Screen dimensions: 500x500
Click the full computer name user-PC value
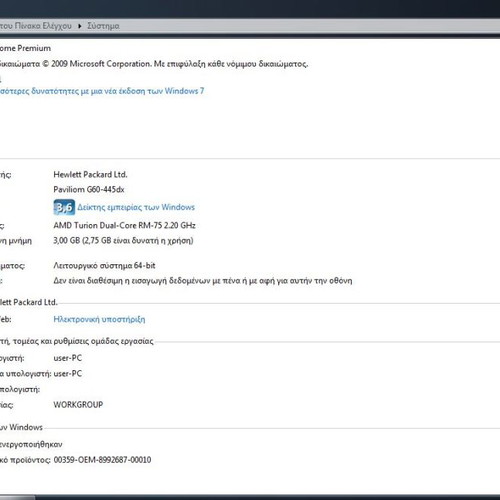(68, 373)
